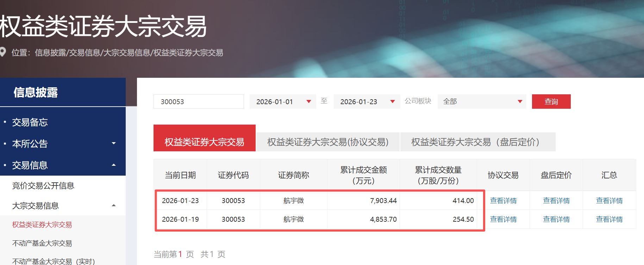The height and width of the screenshot is (265, 644).
Task: Click the 累计成交数量(万股/万份) column header
Action: [438, 175]
